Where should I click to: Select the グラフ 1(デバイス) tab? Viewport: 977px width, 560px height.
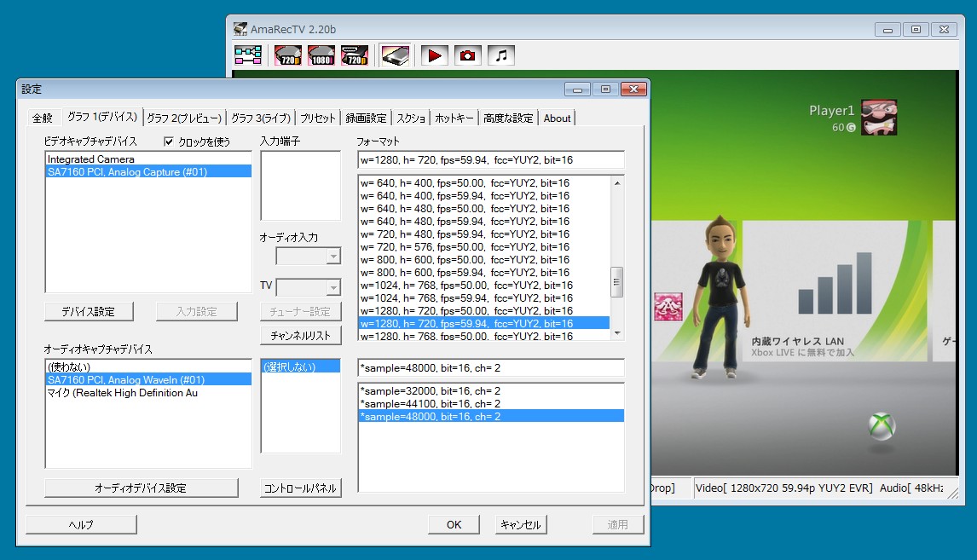[x=102, y=117]
